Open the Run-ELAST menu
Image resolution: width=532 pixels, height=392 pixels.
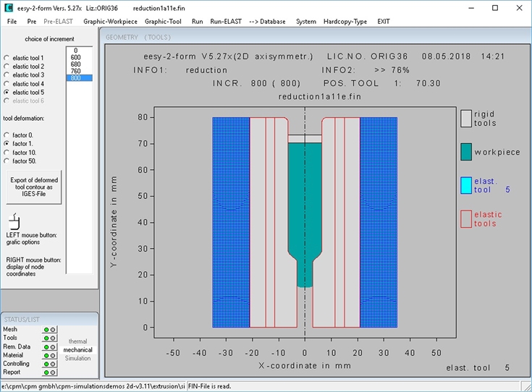pos(225,22)
